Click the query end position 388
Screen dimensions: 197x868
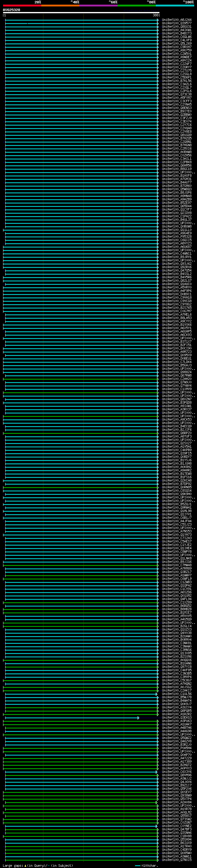coord(155,15)
